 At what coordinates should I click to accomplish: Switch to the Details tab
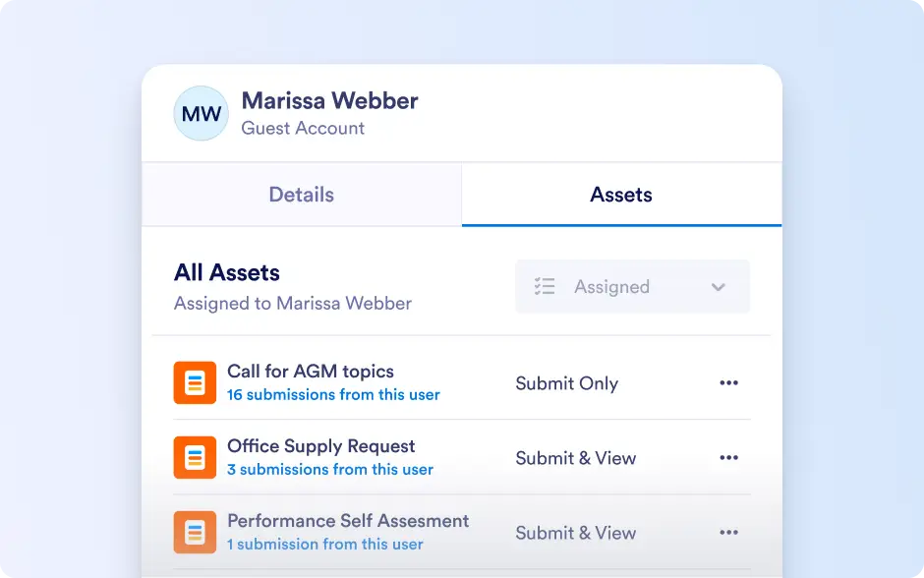[x=302, y=195]
